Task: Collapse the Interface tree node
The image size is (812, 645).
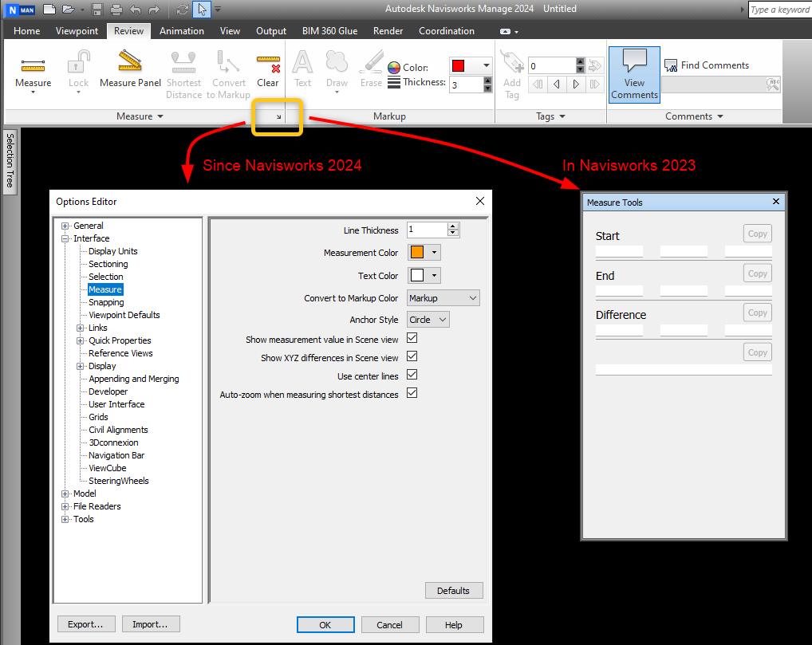Action: (x=65, y=238)
